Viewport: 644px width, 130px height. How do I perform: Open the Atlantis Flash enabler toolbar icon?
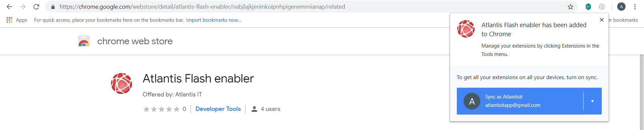coord(602,7)
